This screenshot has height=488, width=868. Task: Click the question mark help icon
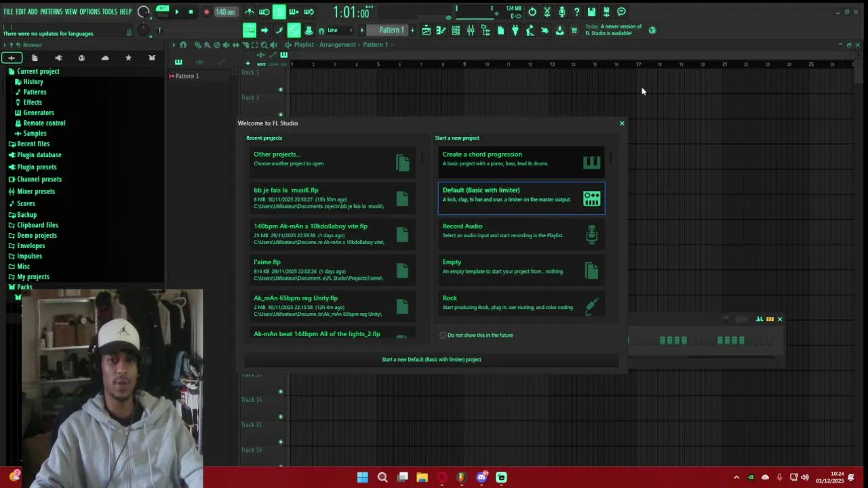(x=576, y=12)
